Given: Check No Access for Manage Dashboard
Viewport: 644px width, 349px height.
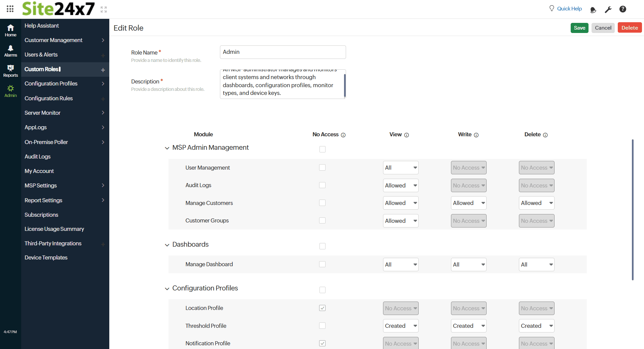Looking at the screenshot, I should 322,265.
